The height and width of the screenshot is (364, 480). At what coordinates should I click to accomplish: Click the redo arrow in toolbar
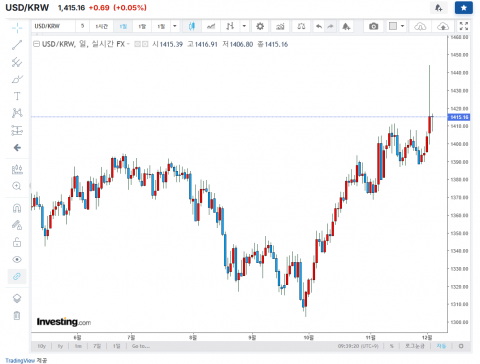[330, 26]
